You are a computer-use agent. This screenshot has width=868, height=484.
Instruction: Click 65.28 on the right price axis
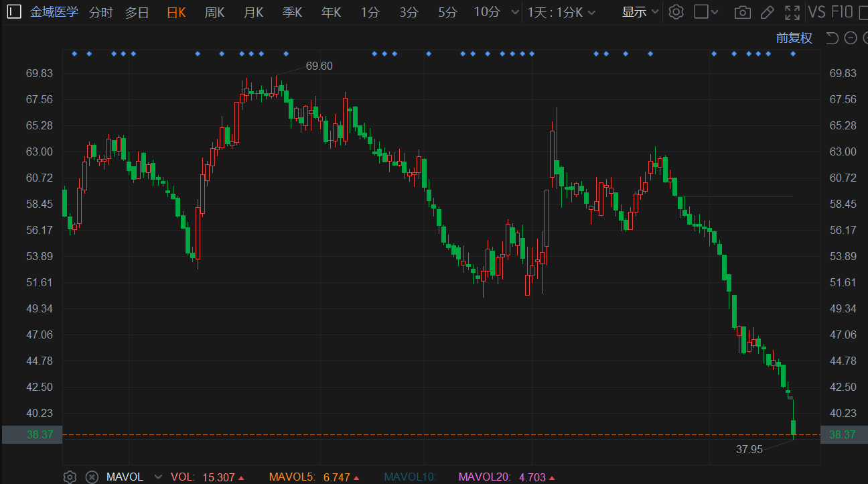point(843,125)
